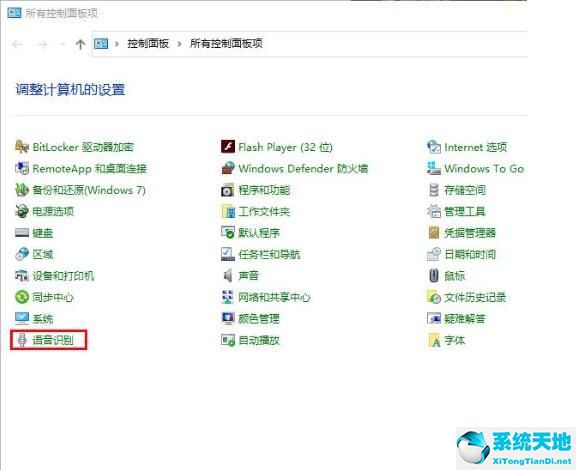
Task: Click the region globe icon
Action: tap(22, 254)
